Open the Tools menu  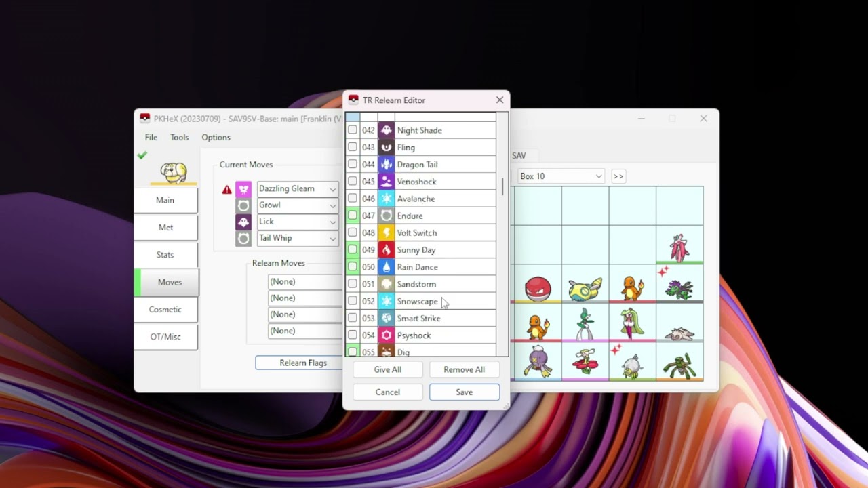(180, 137)
